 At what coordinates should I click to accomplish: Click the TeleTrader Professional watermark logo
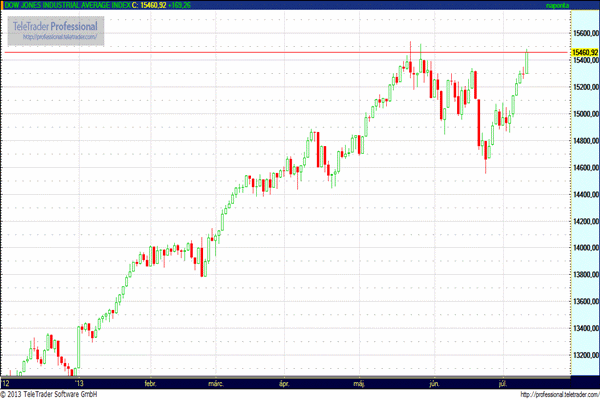[57, 25]
